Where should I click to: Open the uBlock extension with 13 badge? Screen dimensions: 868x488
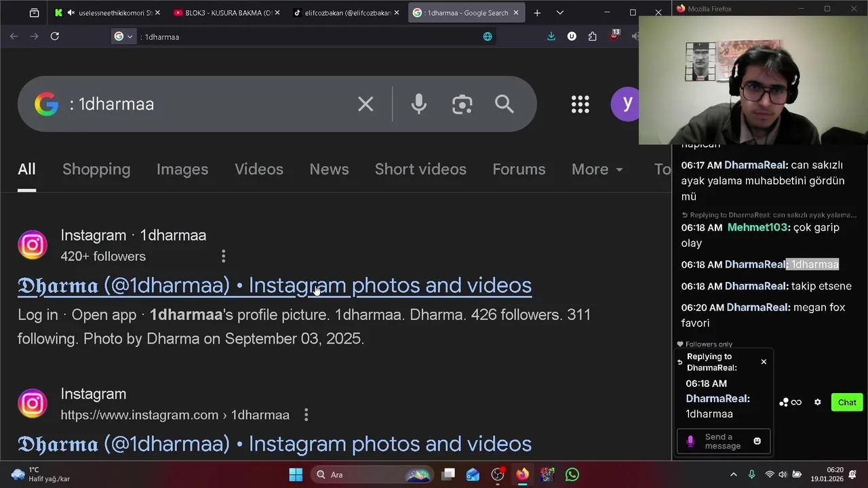614,35
